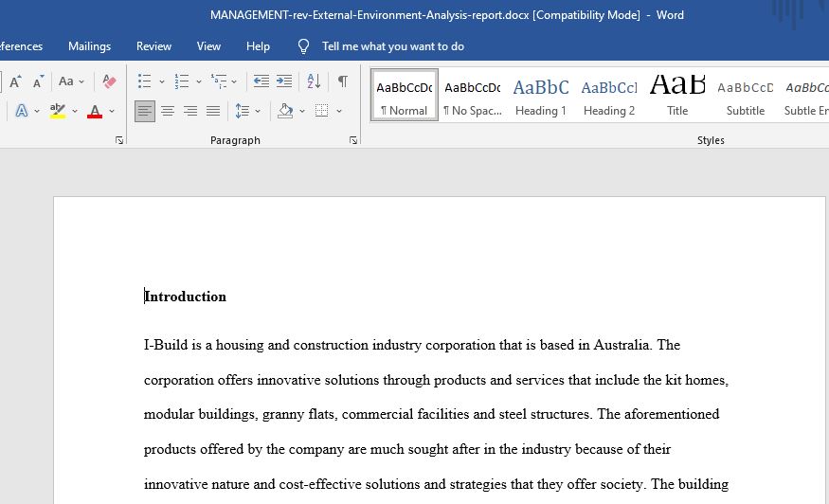This screenshot has width=829, height=504.
Task: Open highlight color dropdown arrow
Action: tap(75, 111)
